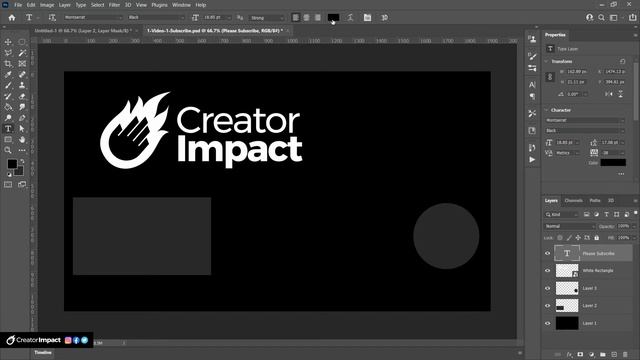This screenshot has height=360, width=640.
Task: Select the Hand tool
Action: (22, 140)
